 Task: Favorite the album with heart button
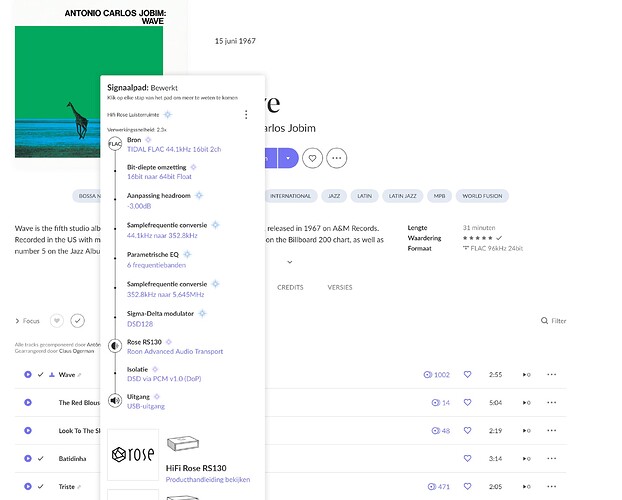313,158
